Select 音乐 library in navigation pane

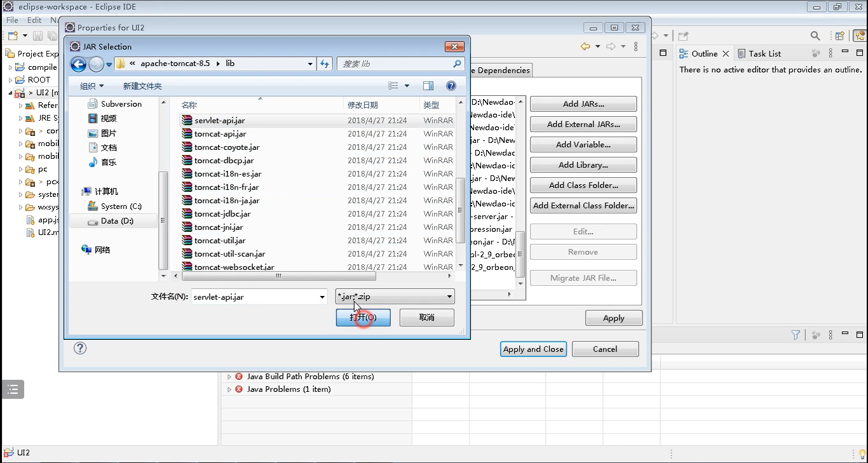tap(109, 162)
